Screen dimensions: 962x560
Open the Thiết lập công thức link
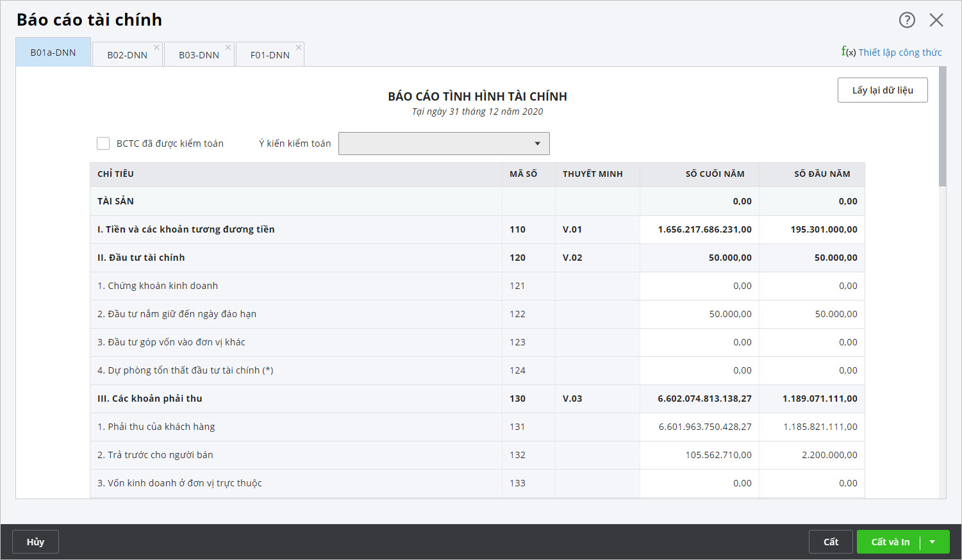900,53
